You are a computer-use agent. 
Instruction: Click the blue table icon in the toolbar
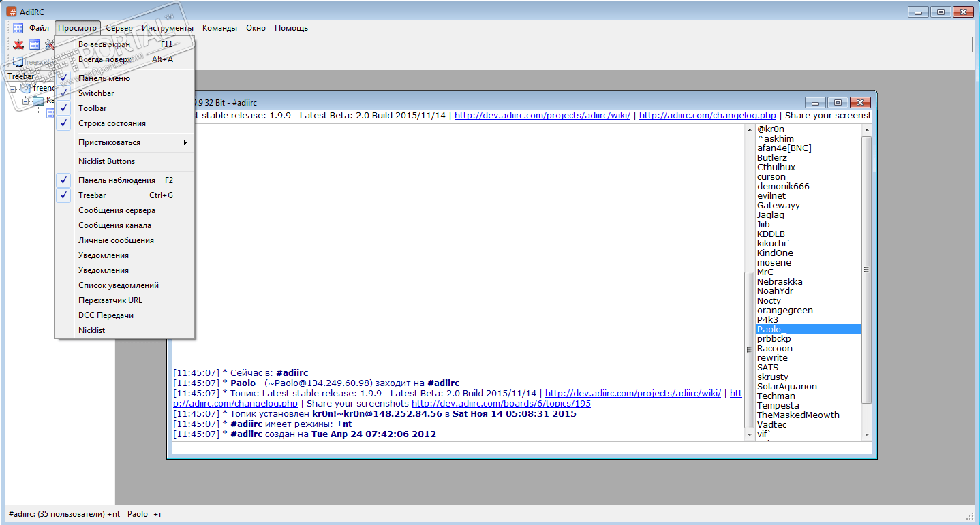[x=34, y=45]
